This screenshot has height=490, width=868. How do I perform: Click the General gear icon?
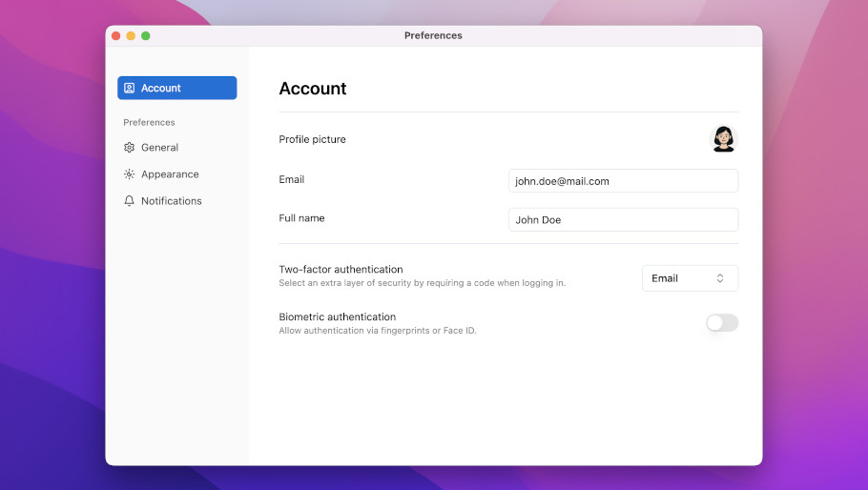[130, 148]
